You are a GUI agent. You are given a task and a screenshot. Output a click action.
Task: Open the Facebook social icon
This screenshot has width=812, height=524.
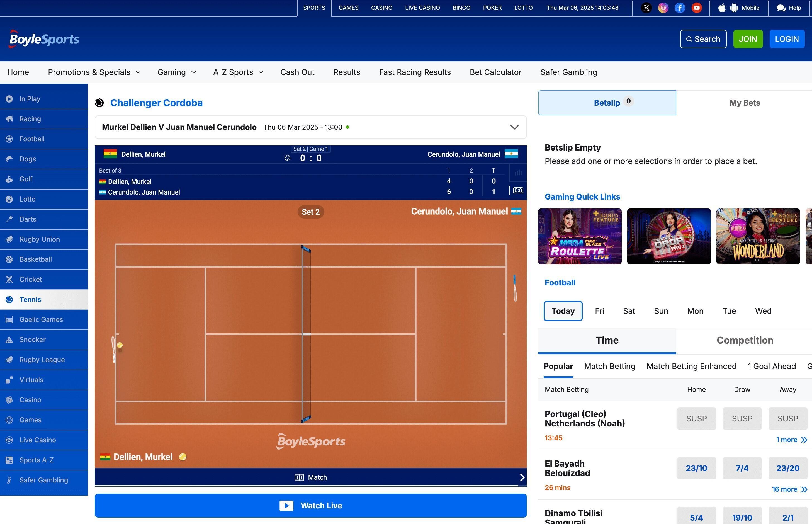click(x=680, y=8)
